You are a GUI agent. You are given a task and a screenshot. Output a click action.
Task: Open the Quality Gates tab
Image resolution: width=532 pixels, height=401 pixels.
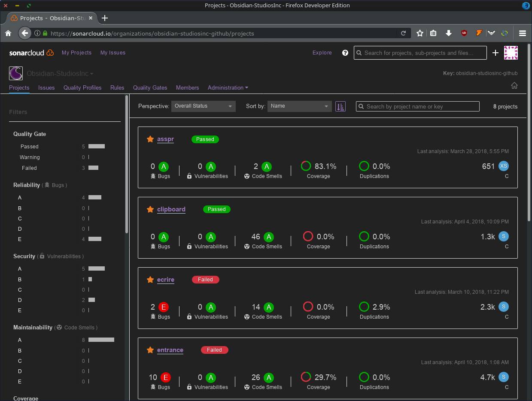click(150, 87)
